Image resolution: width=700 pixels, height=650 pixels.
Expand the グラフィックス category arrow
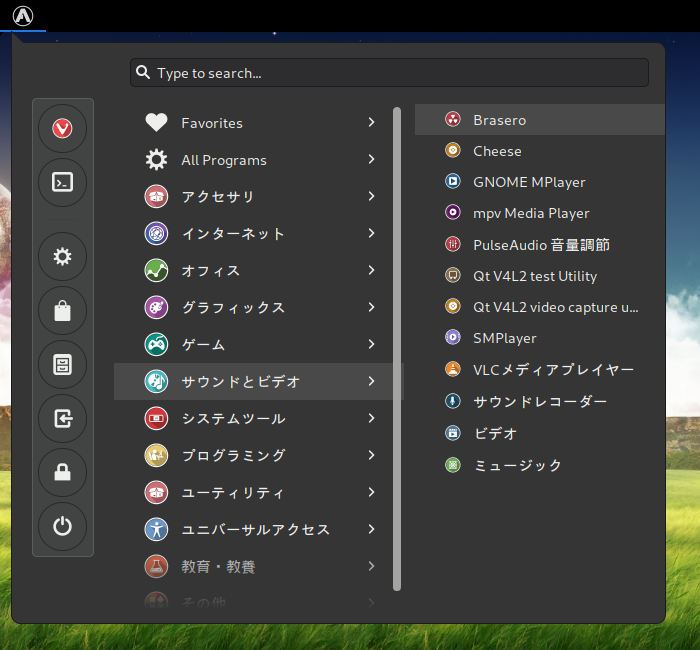(371, 307)
